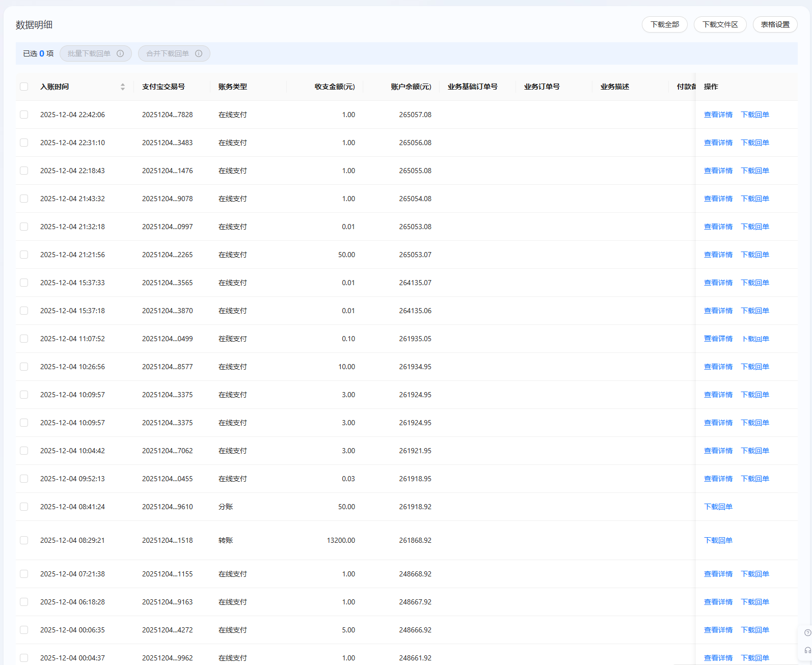Open the customer service headset icon
Viewport: 812px width, 665px height.
(x=807, y=650)
